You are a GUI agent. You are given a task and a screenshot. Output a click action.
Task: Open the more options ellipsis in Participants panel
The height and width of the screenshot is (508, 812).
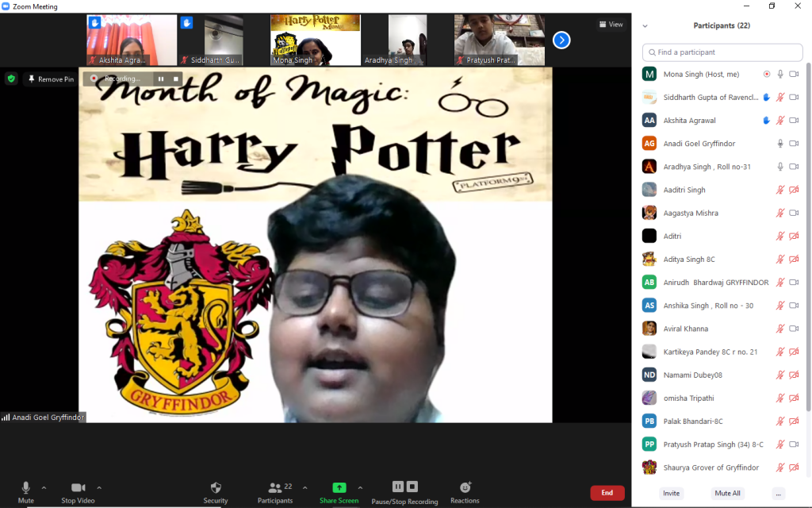[x=778, y=493]
